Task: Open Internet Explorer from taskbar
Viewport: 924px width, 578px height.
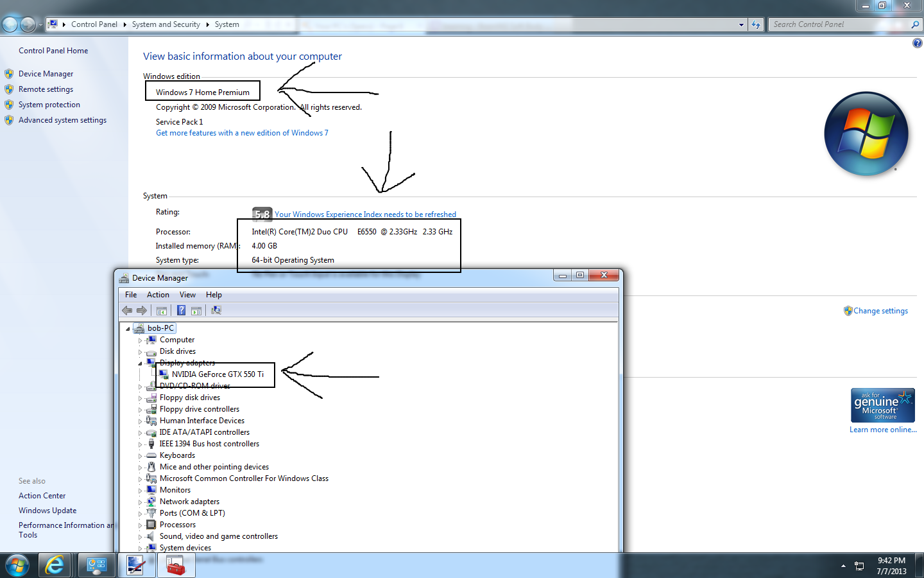Action: 55,565
